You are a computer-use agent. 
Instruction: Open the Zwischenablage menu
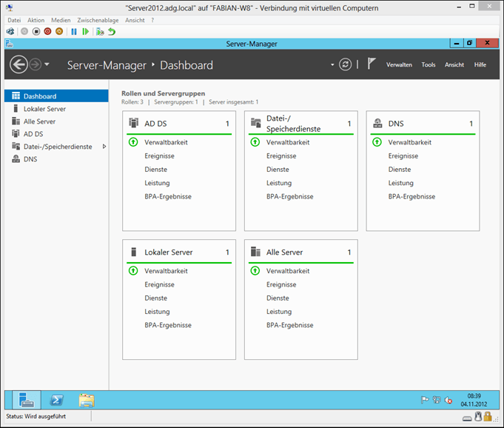point(98,20)
